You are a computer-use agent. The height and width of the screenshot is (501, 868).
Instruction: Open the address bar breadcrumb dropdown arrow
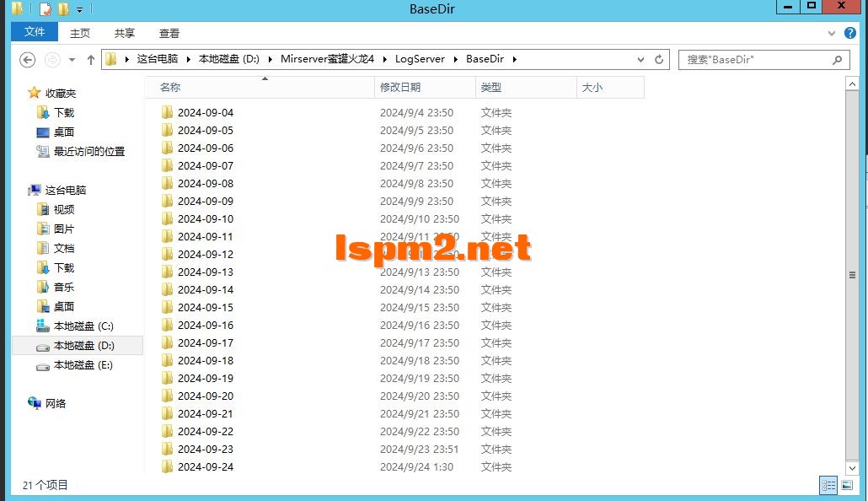coord(640,59)
